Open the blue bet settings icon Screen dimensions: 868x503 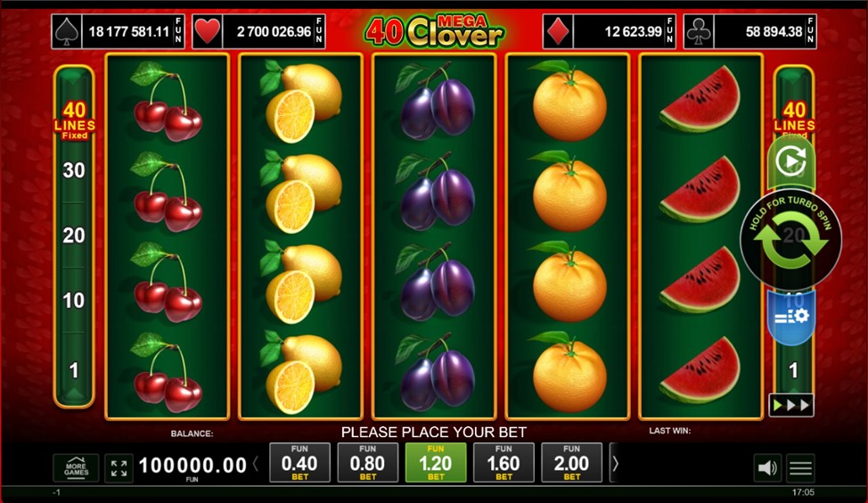pyautogui.click(x=791, y=317)
